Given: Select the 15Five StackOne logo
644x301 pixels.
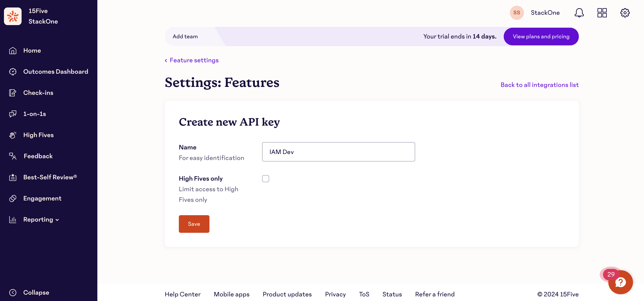Looking at the screenshot, I should pyautogui.click(x=13, y=16).
